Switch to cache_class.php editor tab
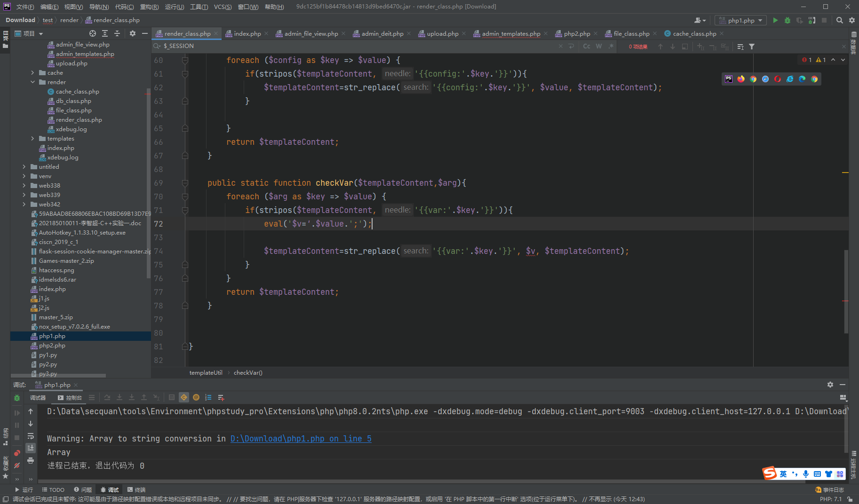The height and width of the screenshot is (504, 859). click(x=694, y=33)
